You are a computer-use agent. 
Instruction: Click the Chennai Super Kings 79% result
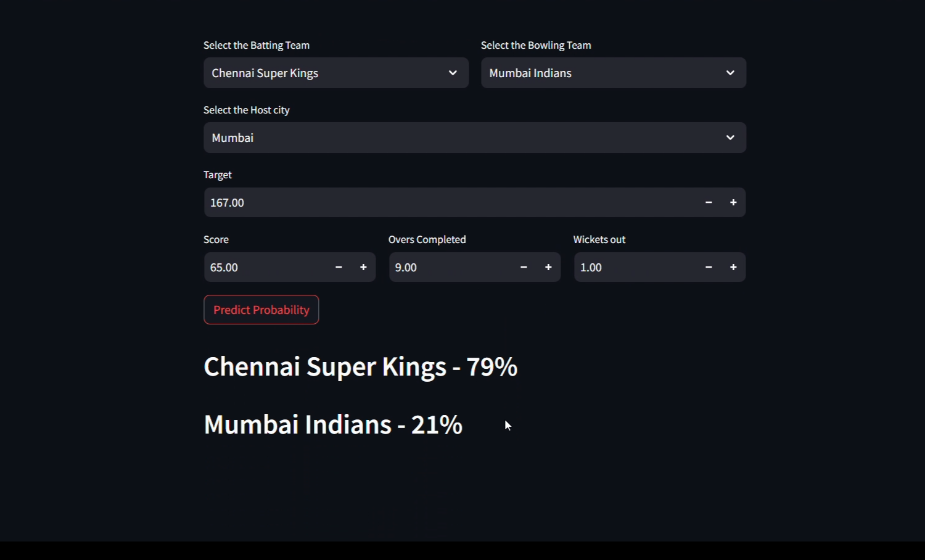(361, 366)
